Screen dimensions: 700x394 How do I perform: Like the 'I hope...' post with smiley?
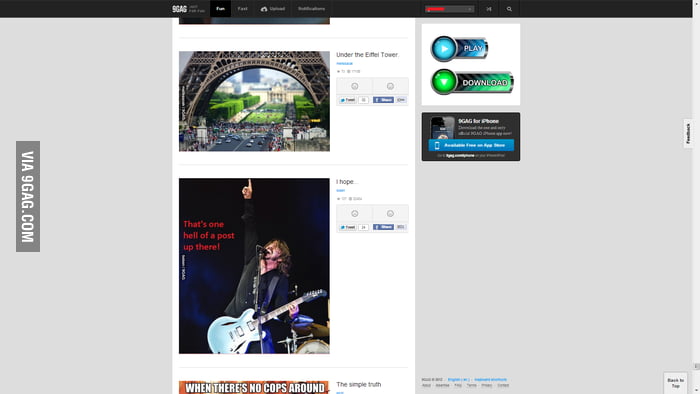[354, 214]
